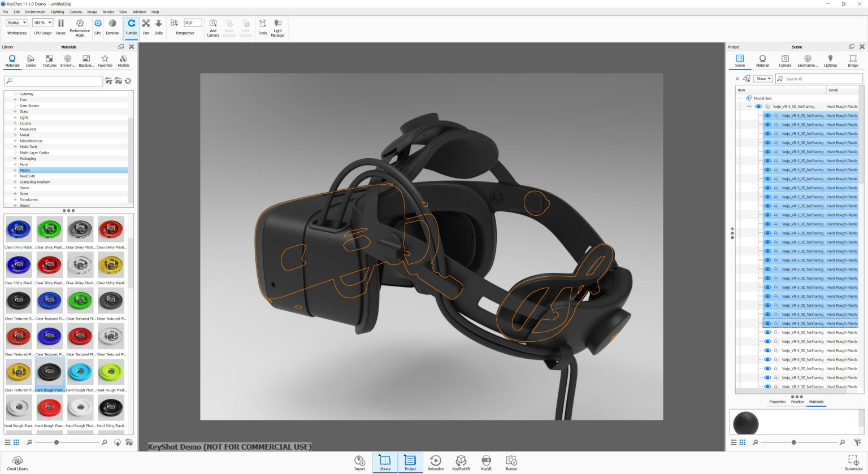The height and width of the screenshot is (474, 868).
Task: Open the Show filter dropdown
Action: 762,79
